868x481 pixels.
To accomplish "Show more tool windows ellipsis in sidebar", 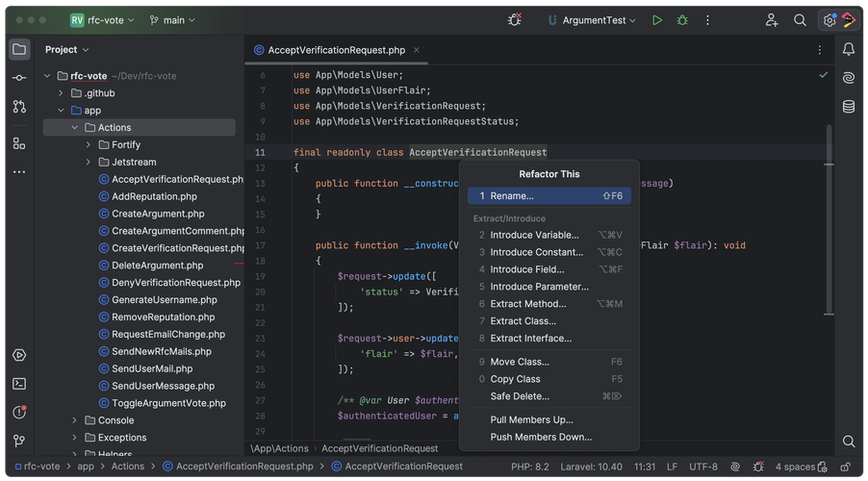I will click(19, 172).
